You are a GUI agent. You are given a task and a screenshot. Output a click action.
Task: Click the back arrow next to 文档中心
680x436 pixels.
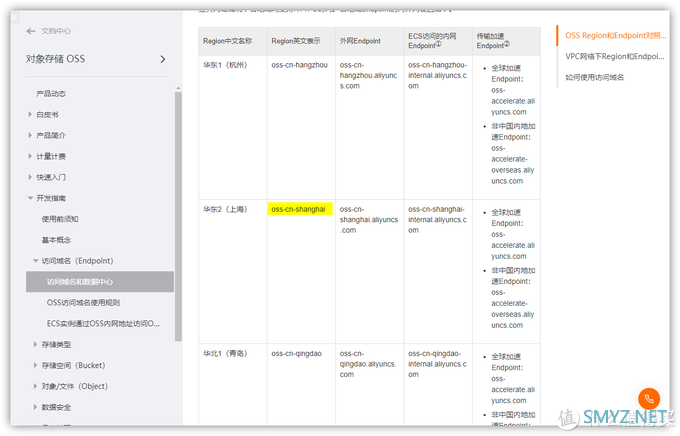30,31
